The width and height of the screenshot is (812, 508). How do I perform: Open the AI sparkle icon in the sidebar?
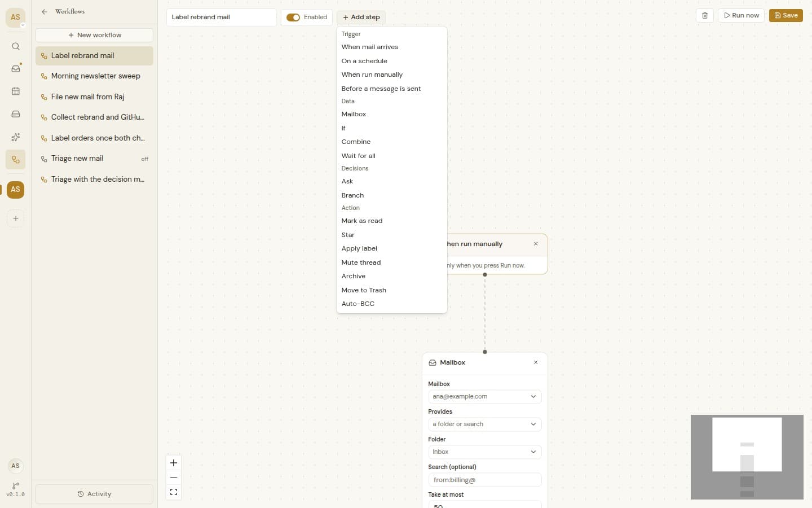pyautogui.click(x=16, y=137)
